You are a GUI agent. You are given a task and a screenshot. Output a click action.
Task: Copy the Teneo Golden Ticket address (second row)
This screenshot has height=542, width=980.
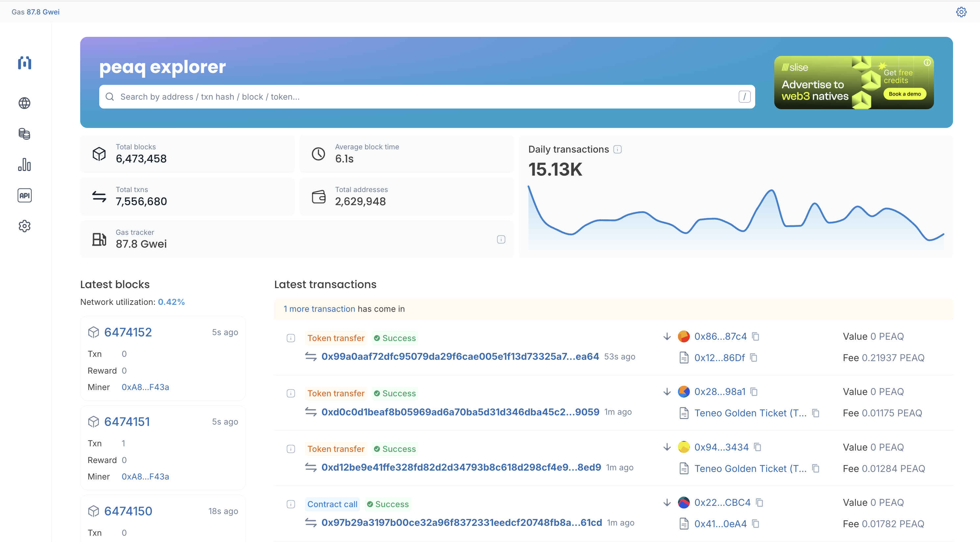pyautogui.click(x=815, y=413)
